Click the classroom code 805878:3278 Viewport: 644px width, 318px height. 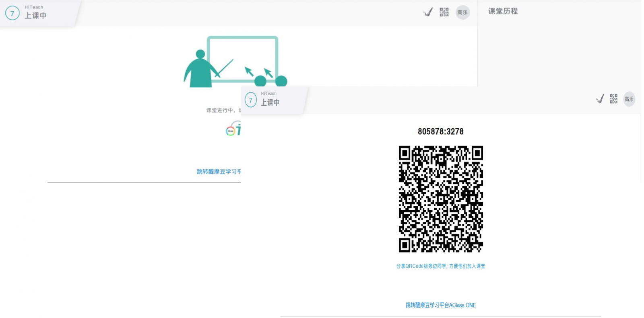click(440, 131)
